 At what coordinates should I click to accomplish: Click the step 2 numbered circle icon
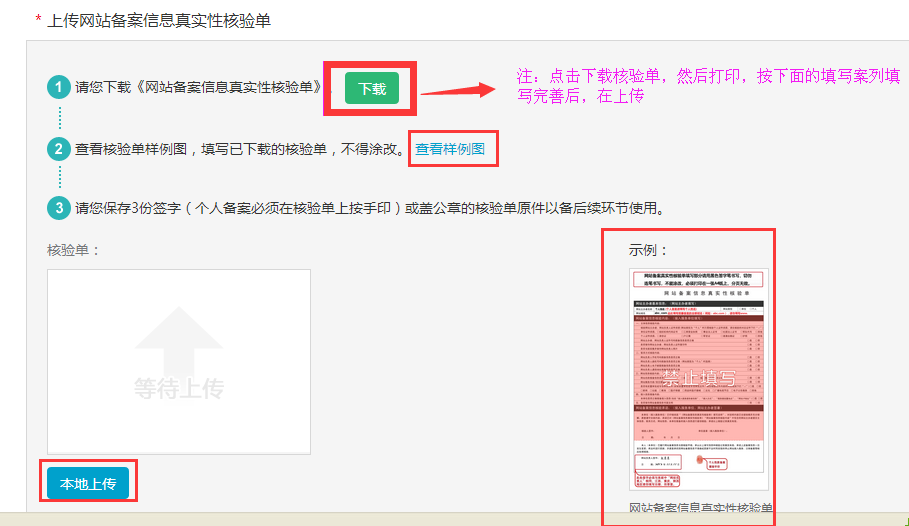coord(59,149)
